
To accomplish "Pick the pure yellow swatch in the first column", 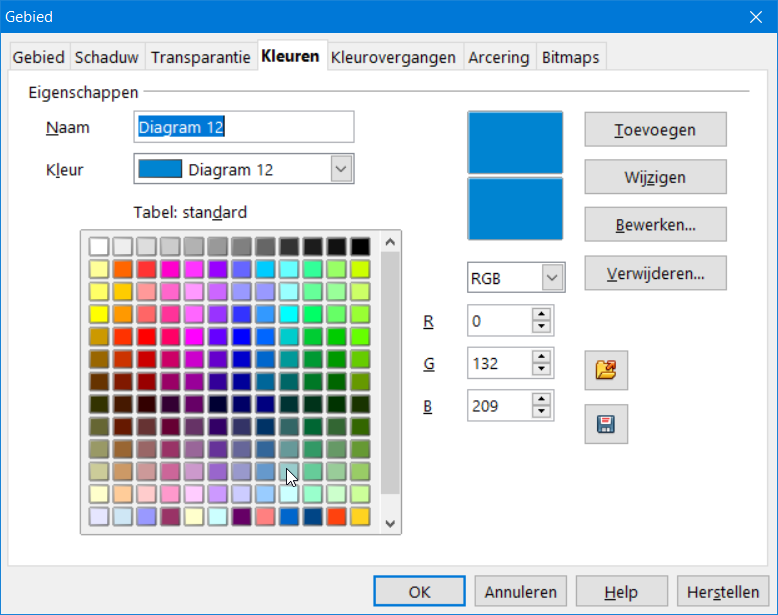I will coord(99,314).
